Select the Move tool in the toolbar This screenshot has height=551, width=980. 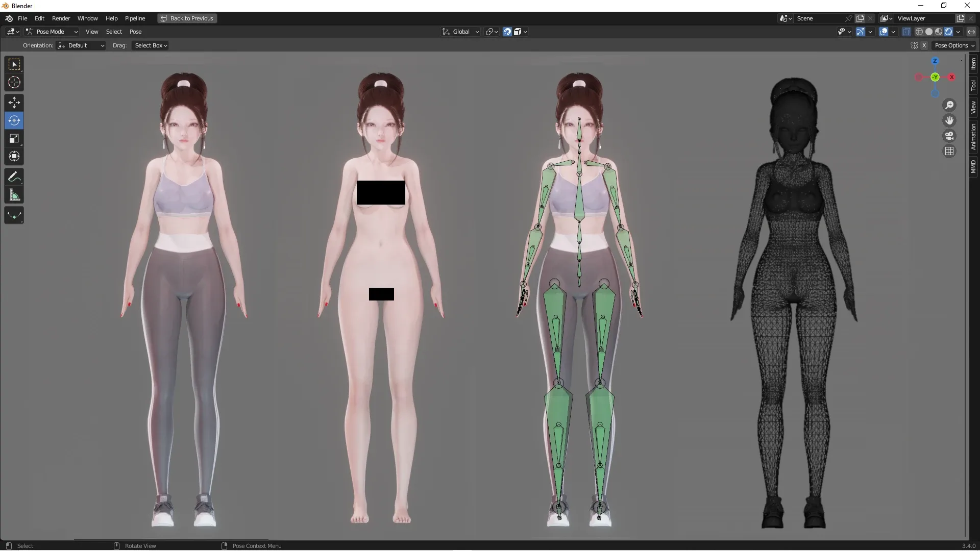[x=14, y=103]
